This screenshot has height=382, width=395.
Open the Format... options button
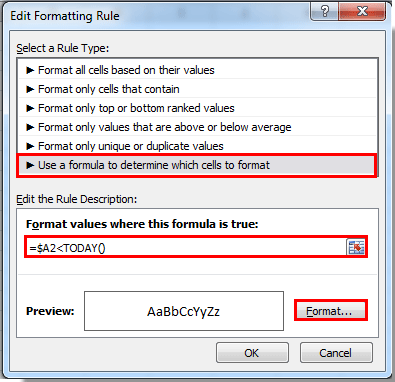[331, 311]
